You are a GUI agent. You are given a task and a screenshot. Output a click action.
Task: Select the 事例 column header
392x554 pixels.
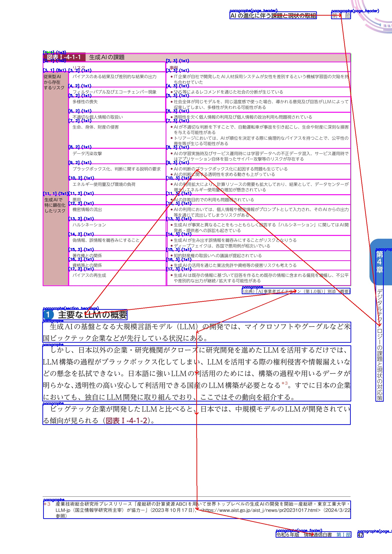pos(173,68)
